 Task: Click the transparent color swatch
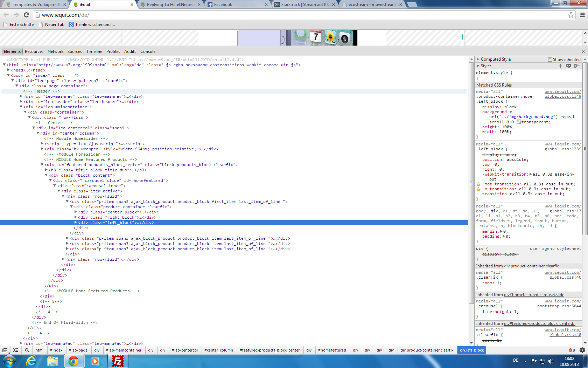point(519,122)
